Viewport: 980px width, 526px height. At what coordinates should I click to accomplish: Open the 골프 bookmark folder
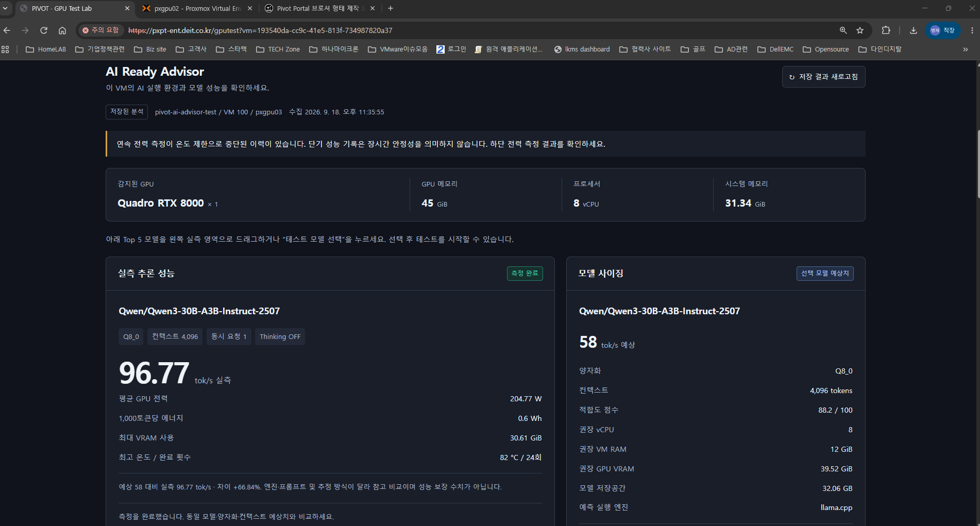693,49
